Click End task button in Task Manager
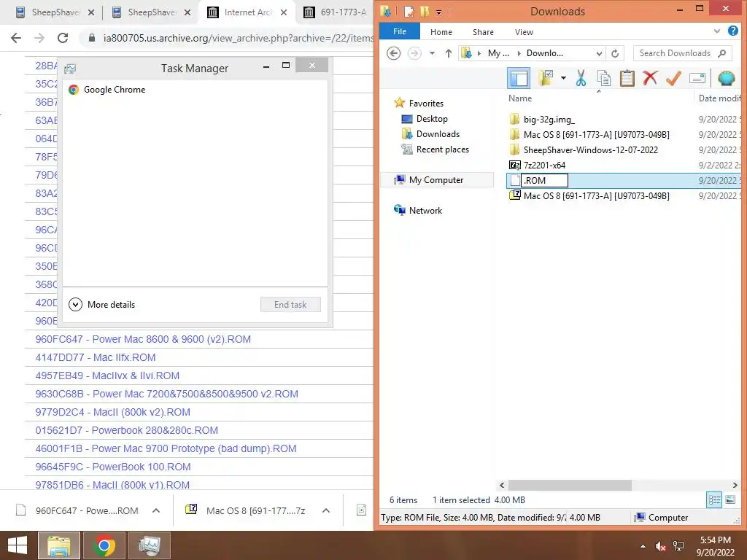747x560 pixels. click(290, 304)
